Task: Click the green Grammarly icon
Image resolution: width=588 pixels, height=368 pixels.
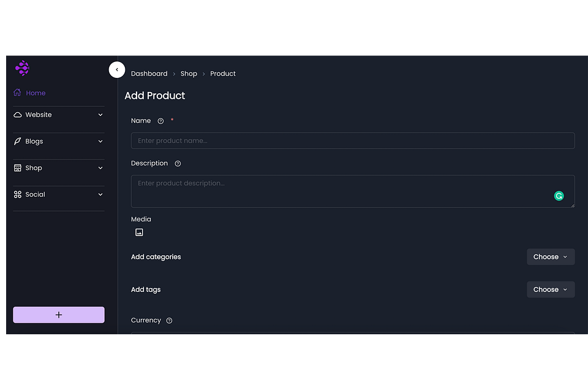Action: pos(559,196)
